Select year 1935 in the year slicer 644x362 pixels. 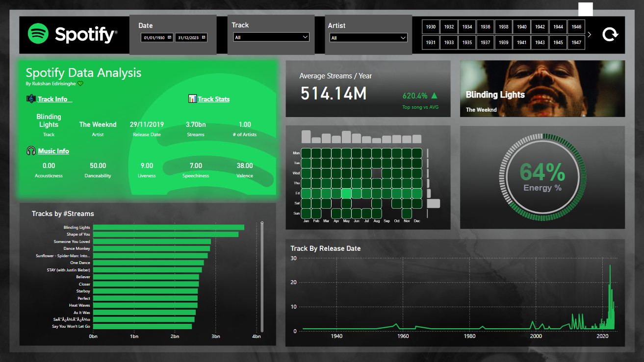tap(467, 42)
